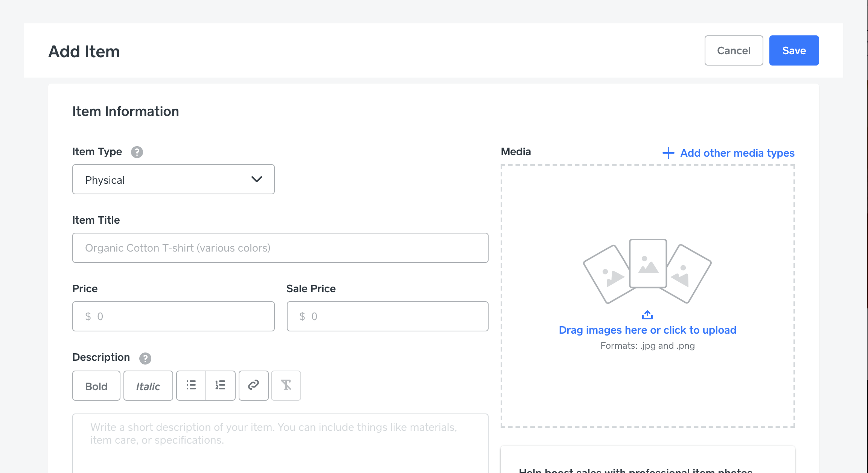Image resolution: width=868 pixels, height=473 pixels.
Task: Apply Bold formatting to the description
Action: coord(96,386)
